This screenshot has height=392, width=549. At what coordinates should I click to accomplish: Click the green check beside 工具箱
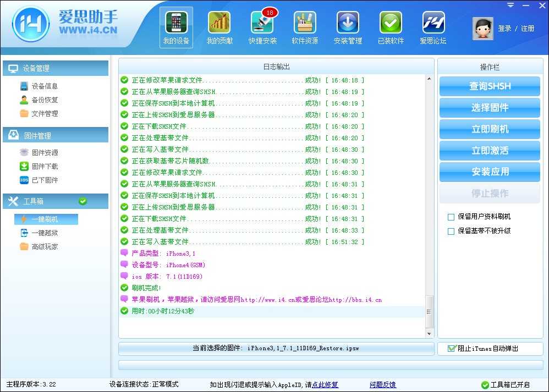pos(83,201)
